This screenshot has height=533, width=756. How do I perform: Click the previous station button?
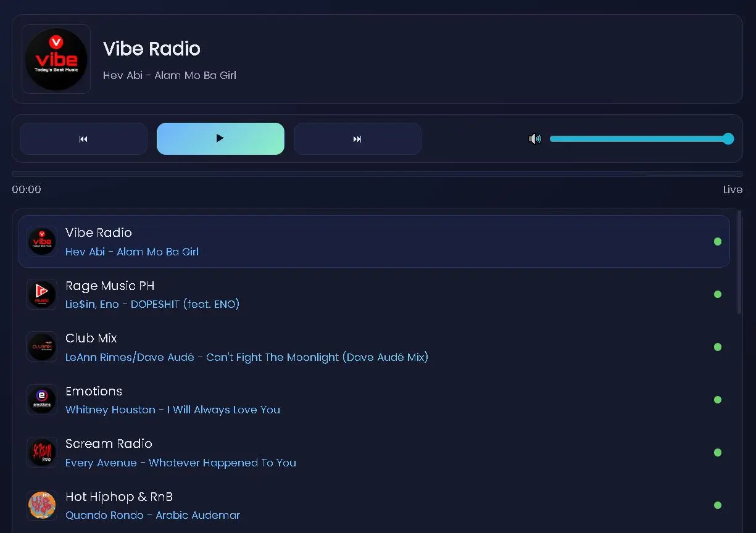[x=83, y=139]
